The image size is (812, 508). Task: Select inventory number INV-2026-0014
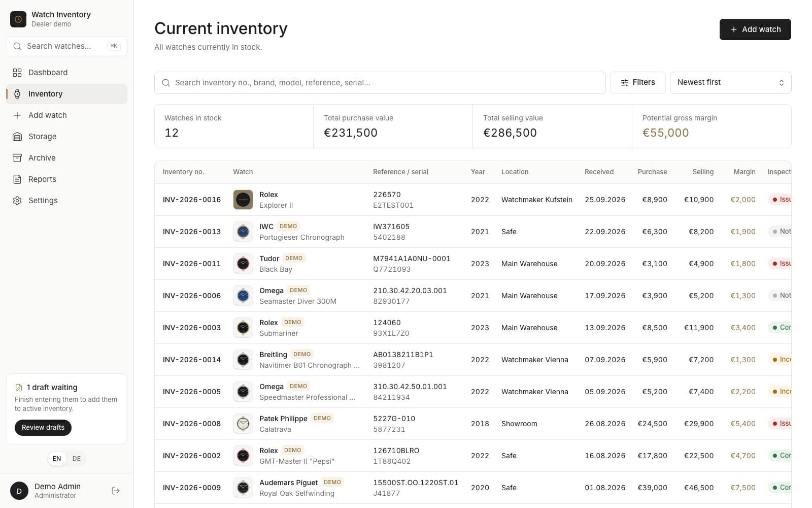(x=192, y=360)
